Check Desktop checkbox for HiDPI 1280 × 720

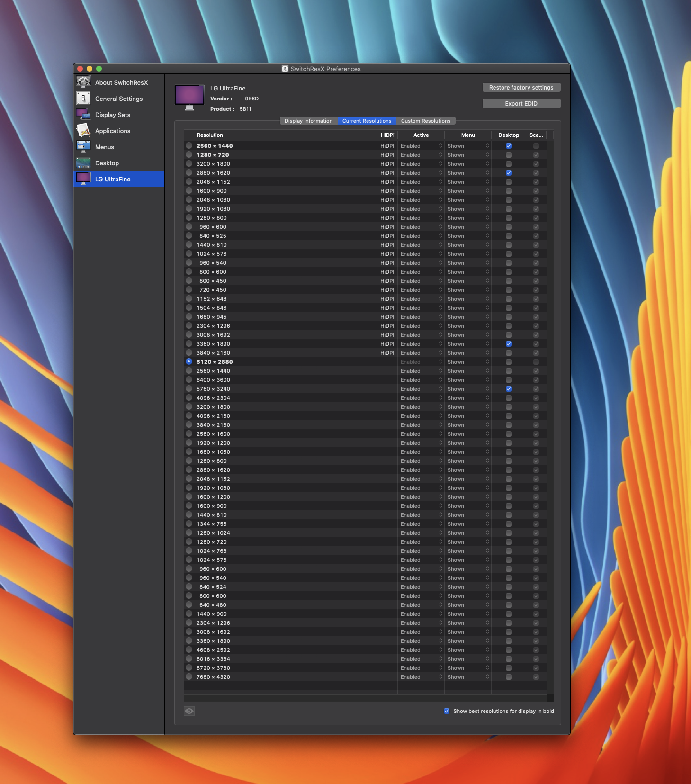click(509, 155)
